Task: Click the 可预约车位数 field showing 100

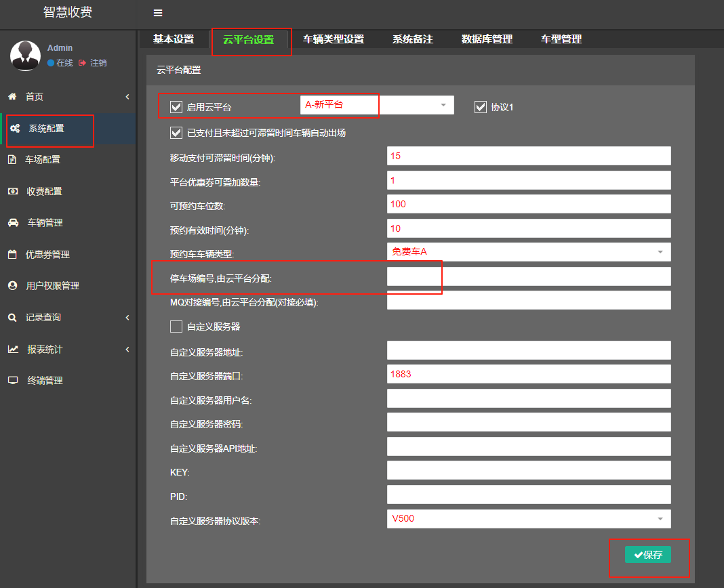Action: (x=529, y=204)
